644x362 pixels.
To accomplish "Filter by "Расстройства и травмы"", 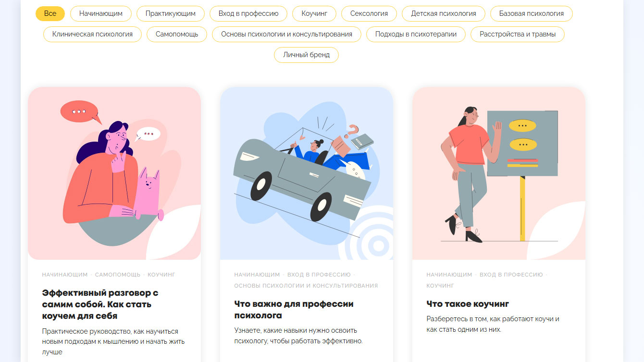I will [518, 34].
